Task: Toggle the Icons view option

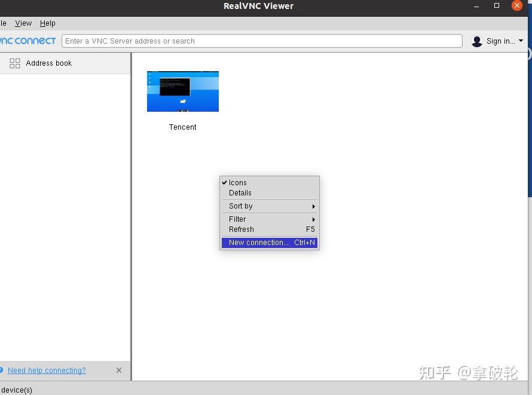Action: (x=237, y=182)
